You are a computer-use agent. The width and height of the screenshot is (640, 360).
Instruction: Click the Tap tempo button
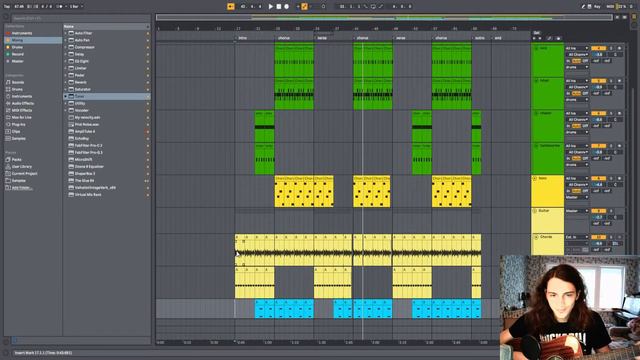pyautogui.click(x=7, y=7)
